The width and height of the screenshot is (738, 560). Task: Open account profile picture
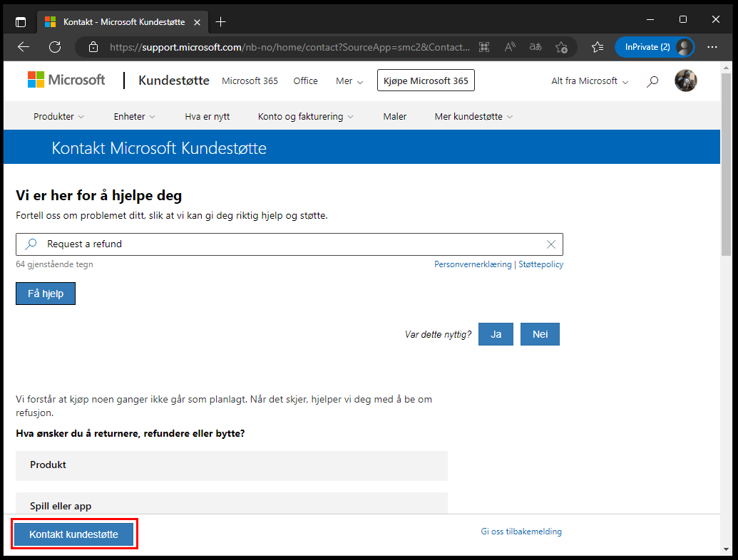[x=686, y=81]
